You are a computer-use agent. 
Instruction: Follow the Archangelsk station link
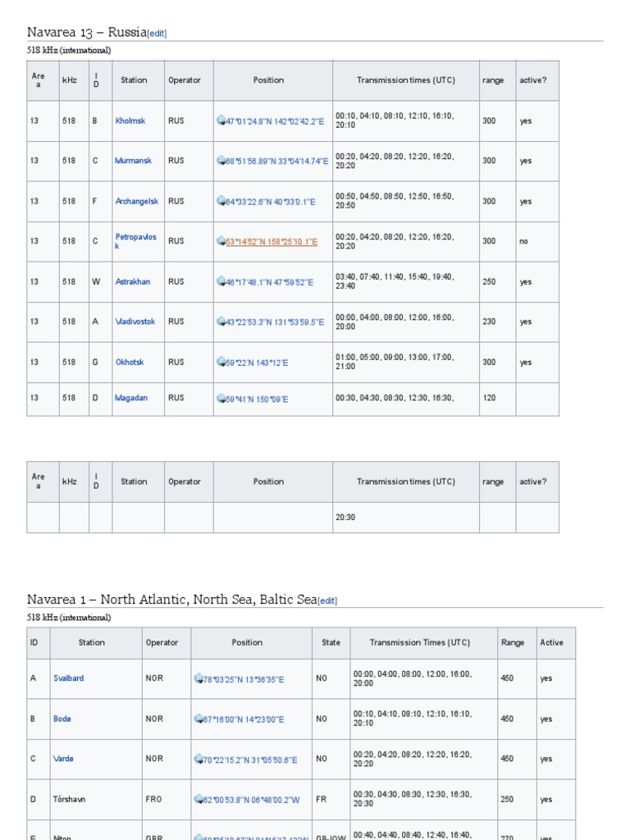point(136,201)
